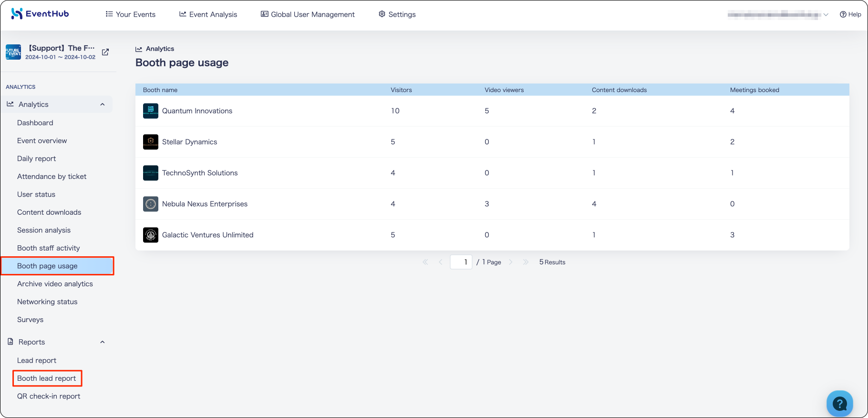
Task: Go to first page arrow
Action: (x=425, y=262)
